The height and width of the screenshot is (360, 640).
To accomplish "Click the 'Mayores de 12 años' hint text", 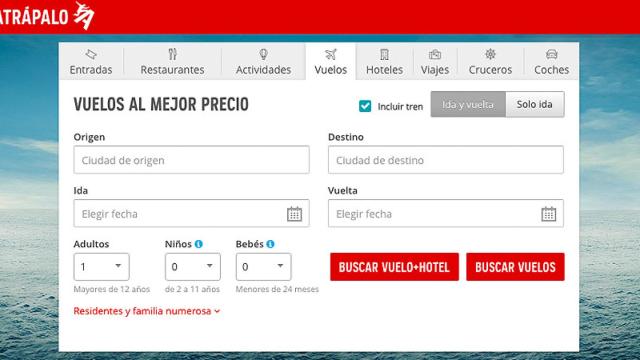I will click(112, 289).
